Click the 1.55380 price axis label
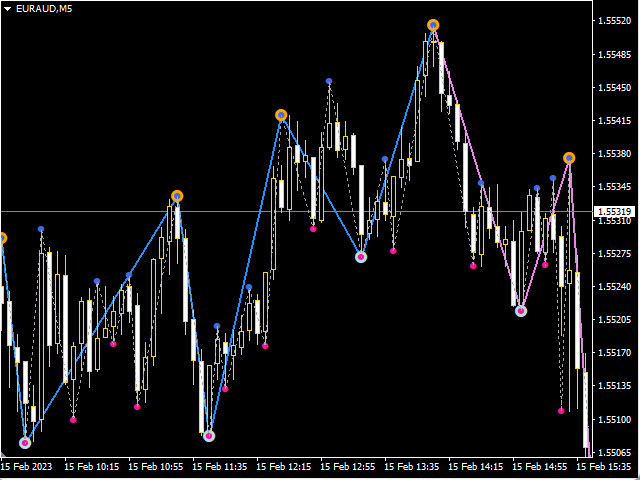This screenshot has height=480, width=640. (614, 153)
